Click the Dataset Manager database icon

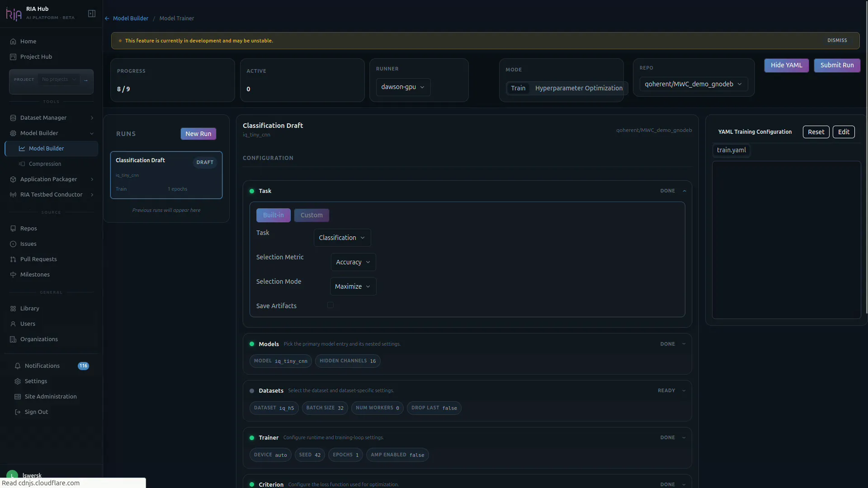click(13, 118)
